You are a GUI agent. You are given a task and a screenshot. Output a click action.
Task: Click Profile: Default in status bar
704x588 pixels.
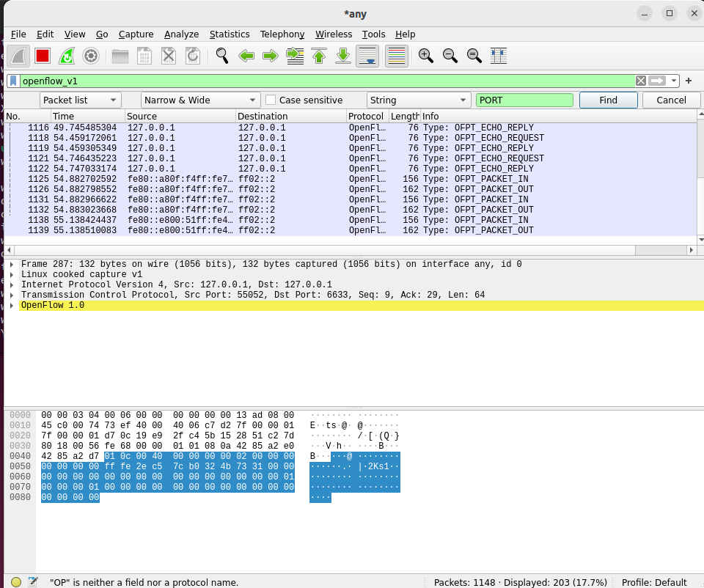point(654,582)
